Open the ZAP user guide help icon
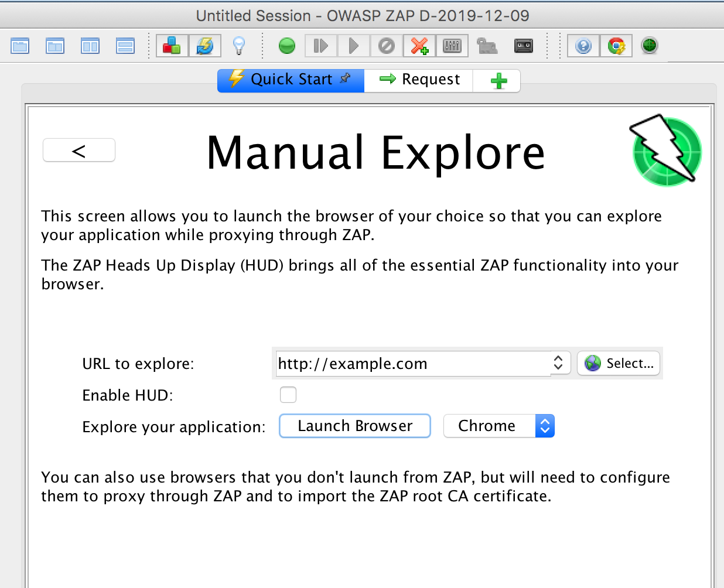The width and height of the screenshot is (724, 588). click(x=583, y=45)
